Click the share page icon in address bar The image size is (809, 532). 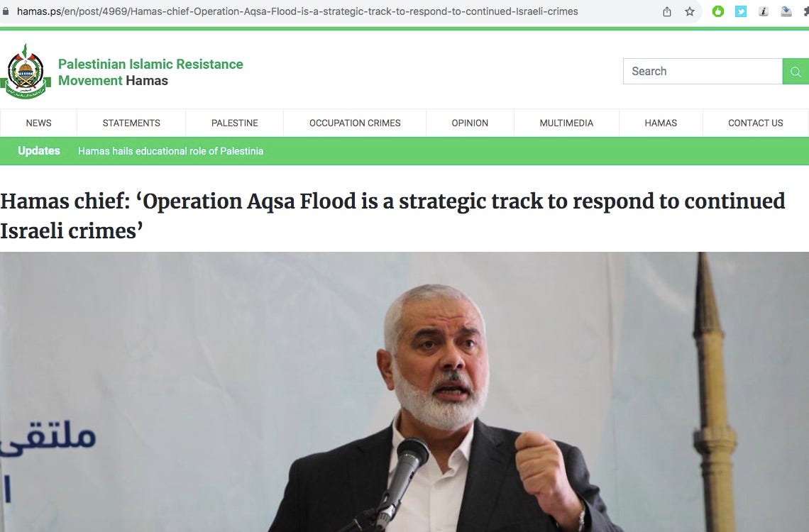tap(667, 11)
